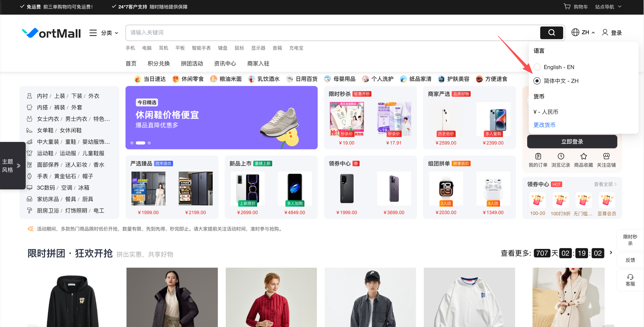Open My Orders icon shortcut
644x327 pixels.
click(538, 156)
